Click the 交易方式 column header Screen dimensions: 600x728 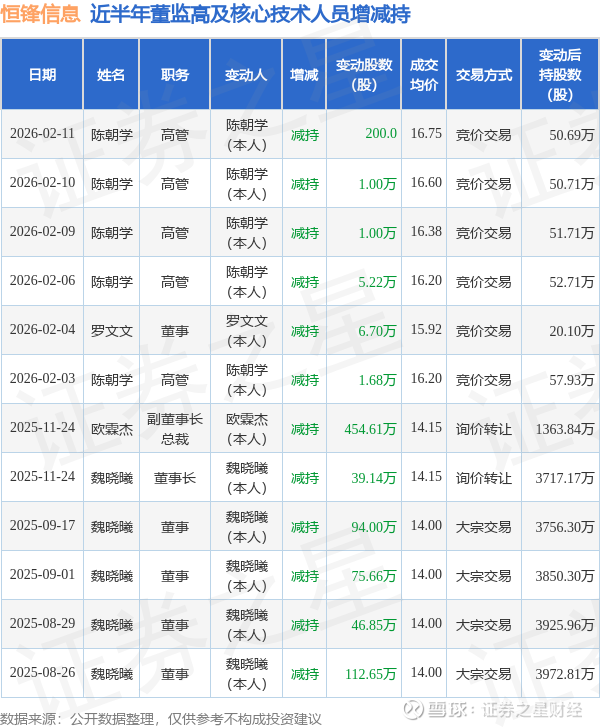tap(484, 75)
